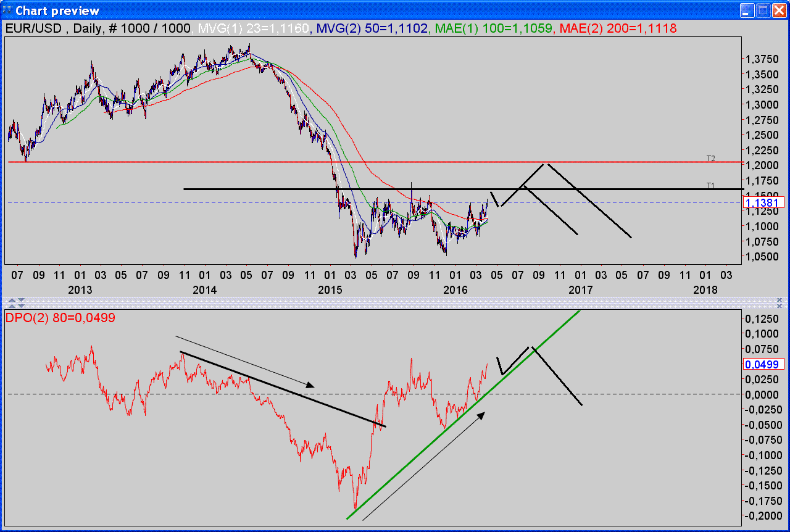Viewport: 790px width, 532px height.
Task: Click the down arrow on the lower splitter bar
Action: (21, 306)
